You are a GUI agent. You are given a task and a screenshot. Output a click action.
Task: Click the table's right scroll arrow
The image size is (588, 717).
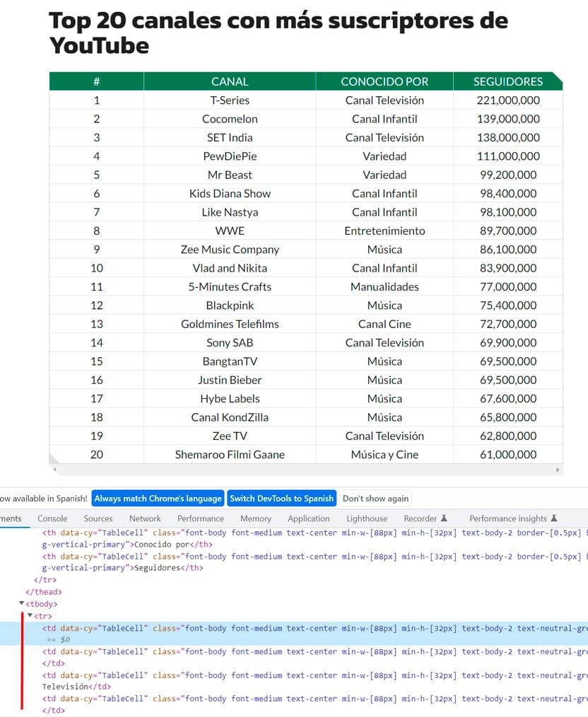click(x=558, y=470)
